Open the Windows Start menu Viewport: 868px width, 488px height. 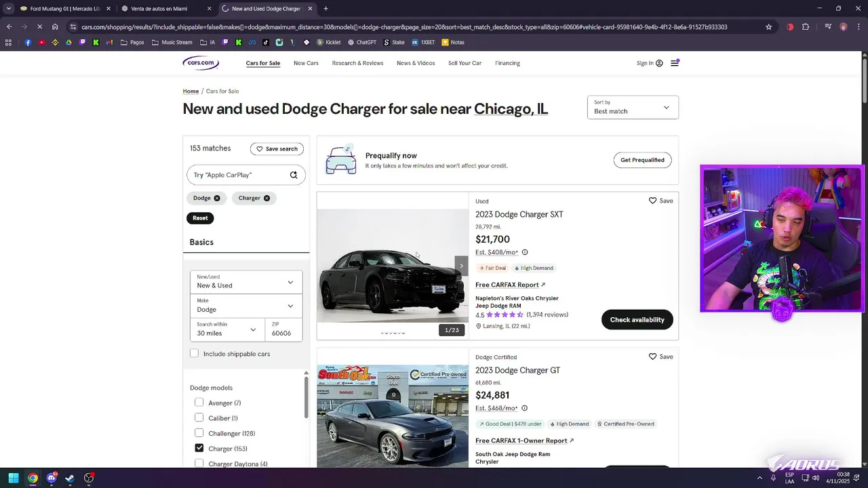pos(14,478)
